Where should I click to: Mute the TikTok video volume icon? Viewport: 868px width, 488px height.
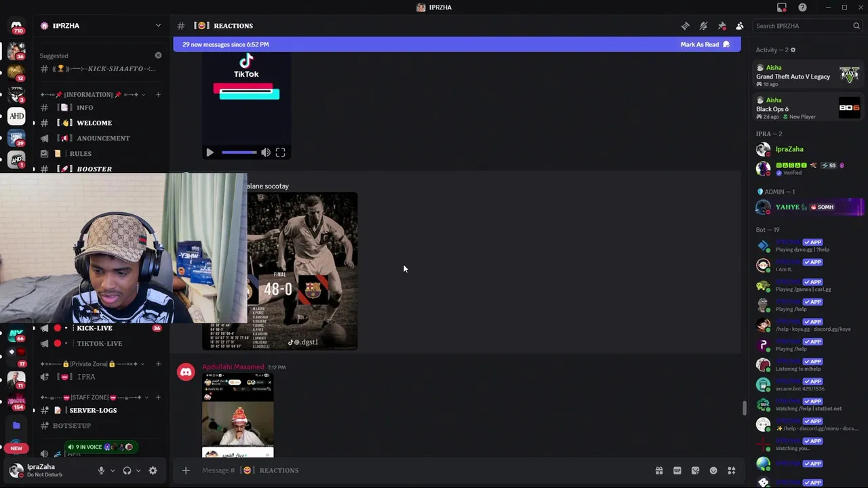point(266,152)
